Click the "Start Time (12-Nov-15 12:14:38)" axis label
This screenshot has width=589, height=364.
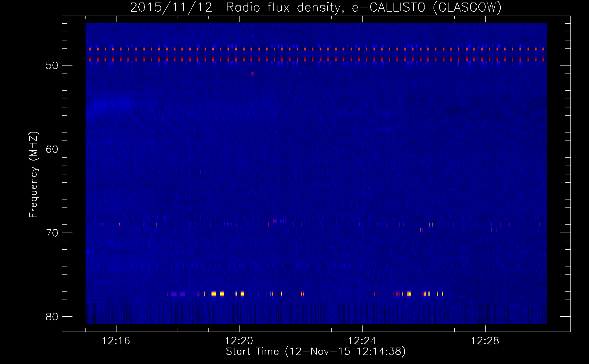click(316, 352)
